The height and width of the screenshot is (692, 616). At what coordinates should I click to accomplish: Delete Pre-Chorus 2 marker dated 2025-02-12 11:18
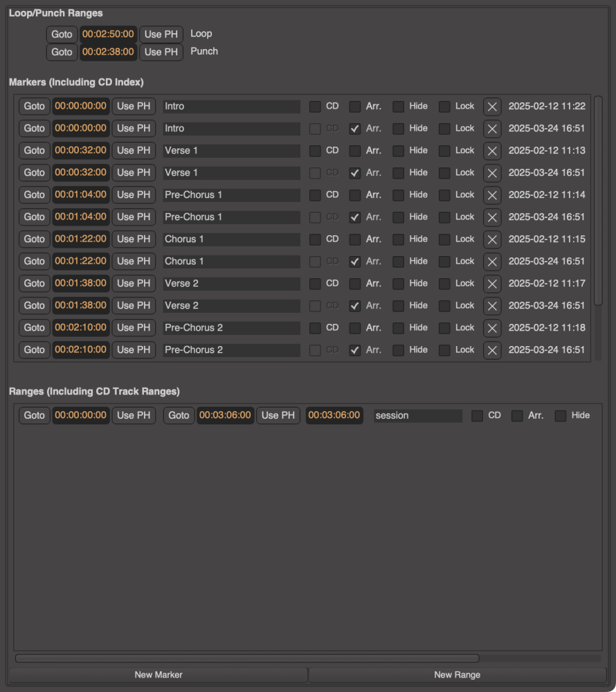[x=492, y=328]
